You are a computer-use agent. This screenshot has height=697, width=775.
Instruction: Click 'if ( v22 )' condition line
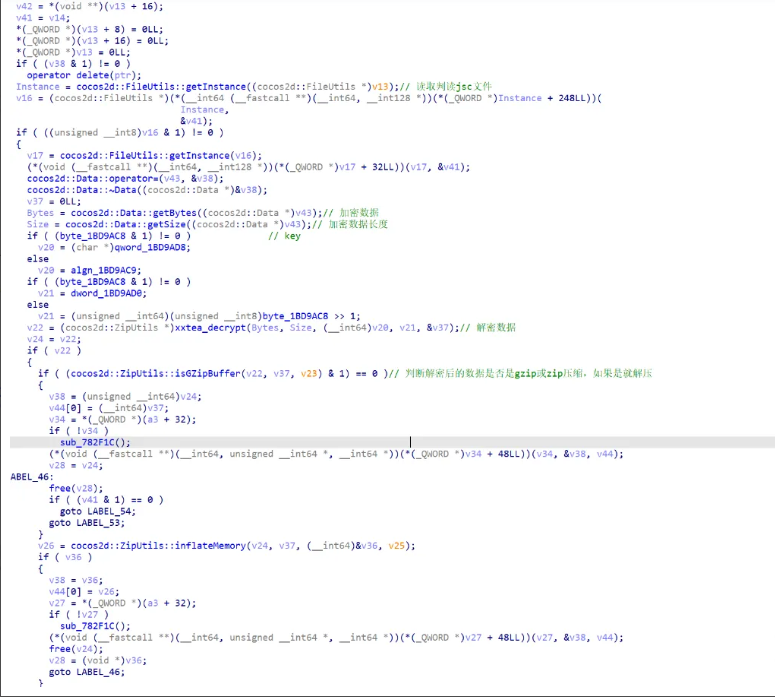tap(54, 350)
